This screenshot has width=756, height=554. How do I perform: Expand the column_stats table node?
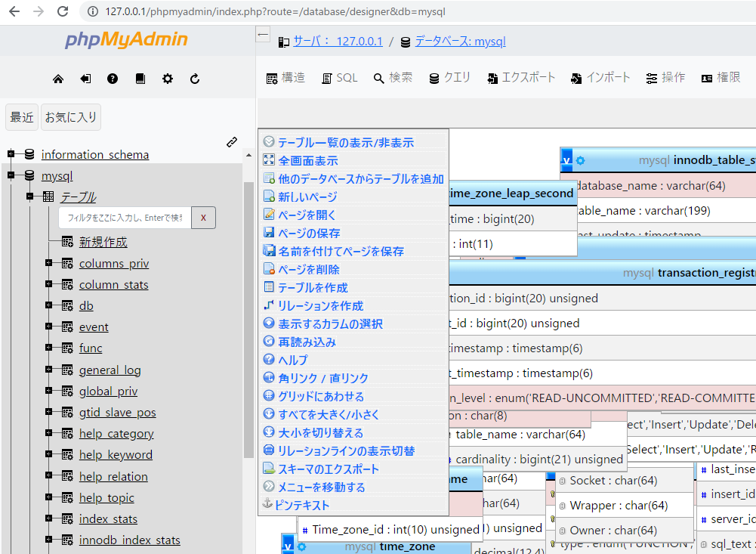[x=48, y=284]
